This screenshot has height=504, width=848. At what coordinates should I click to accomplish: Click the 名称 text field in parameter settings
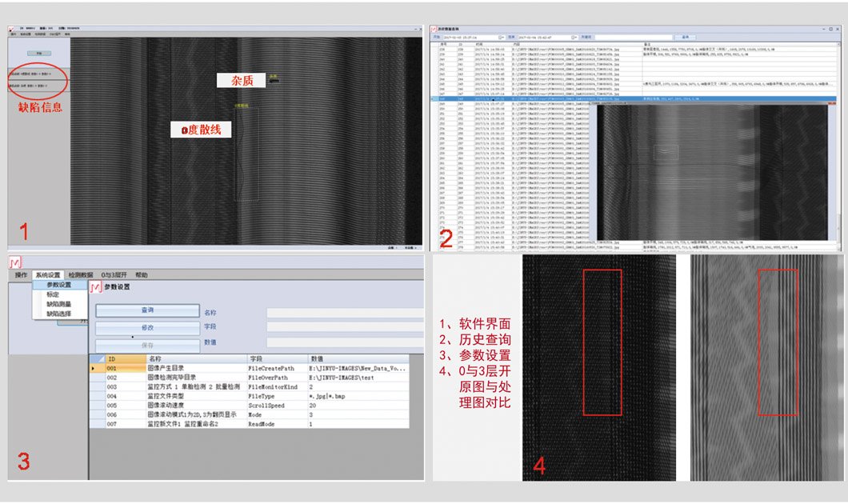coord(344,313)
